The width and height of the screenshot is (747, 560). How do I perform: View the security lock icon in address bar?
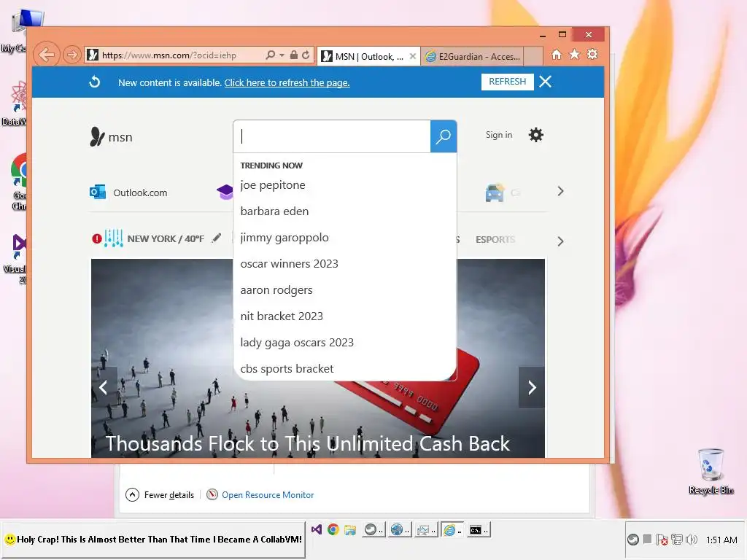click(x=294, y=55)
